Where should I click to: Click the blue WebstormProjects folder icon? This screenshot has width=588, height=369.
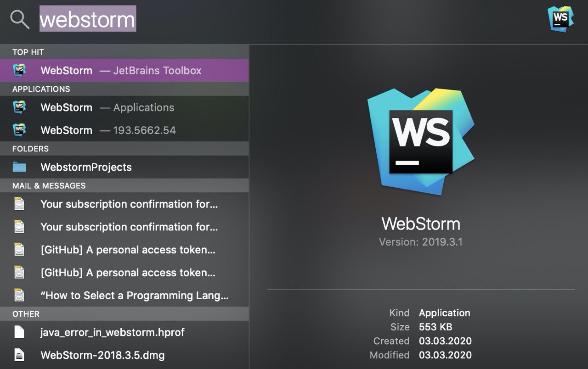[x=19, y=167]
